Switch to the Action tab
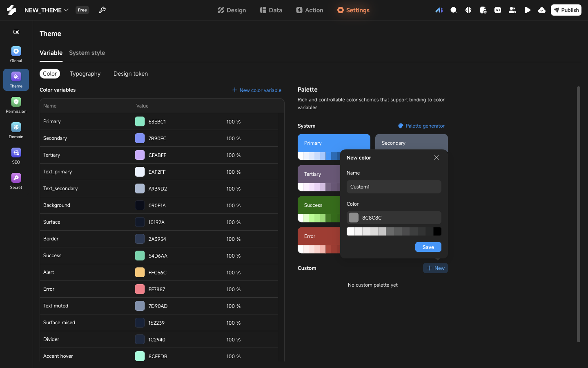Viewport: 588px width, 368px height. click(x=310, y=10)
